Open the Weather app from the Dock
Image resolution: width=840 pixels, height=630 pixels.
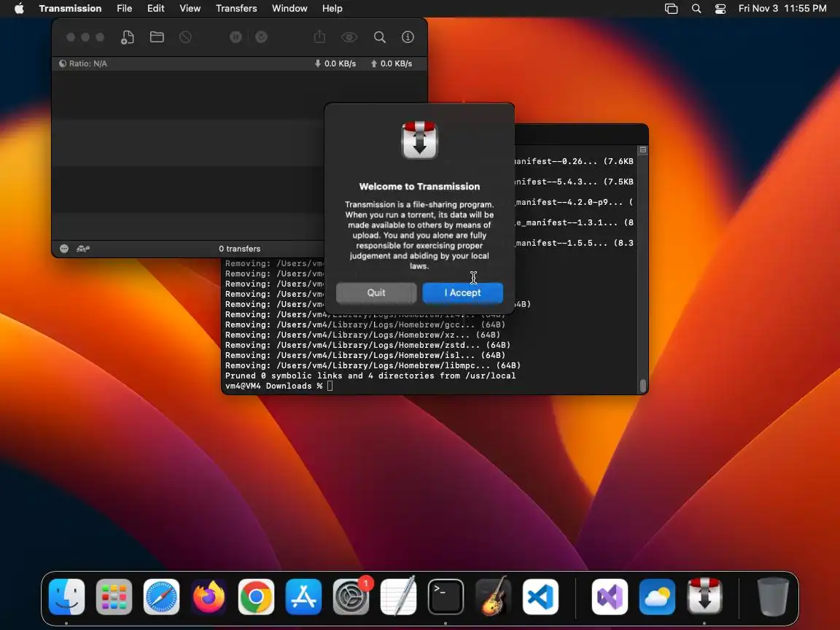pyautogui.click(x=657, y=596)
